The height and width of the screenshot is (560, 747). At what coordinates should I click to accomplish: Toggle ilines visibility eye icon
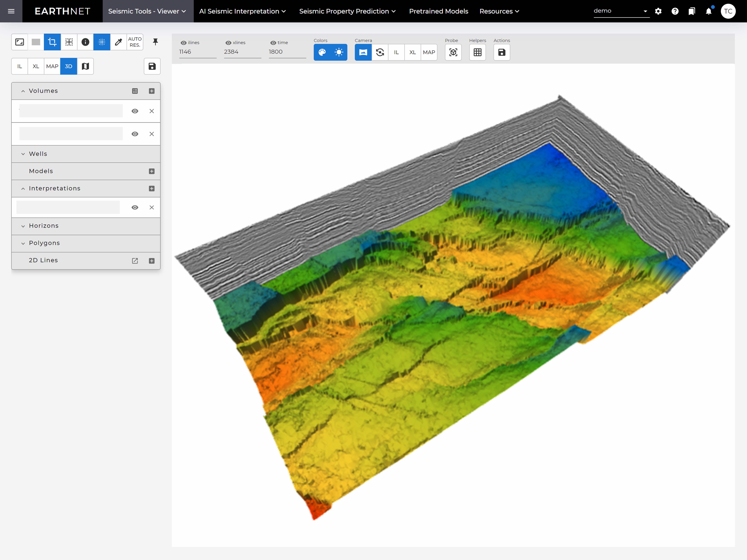[x=183, y=43]
